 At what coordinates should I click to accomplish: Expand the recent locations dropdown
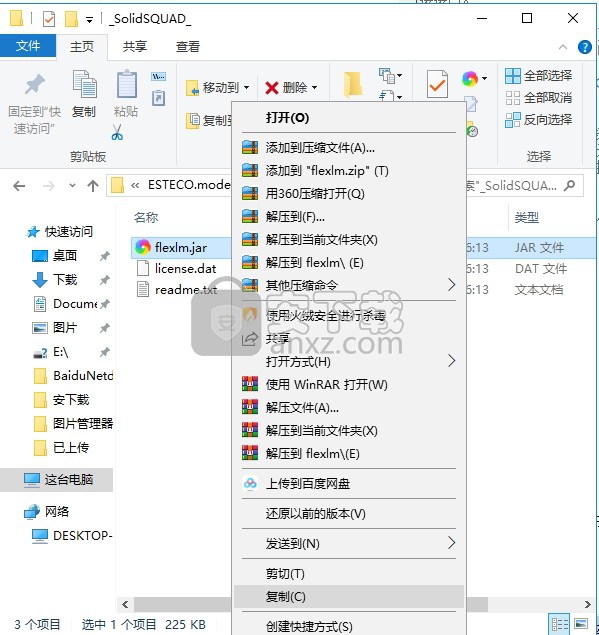click(72, 186)
